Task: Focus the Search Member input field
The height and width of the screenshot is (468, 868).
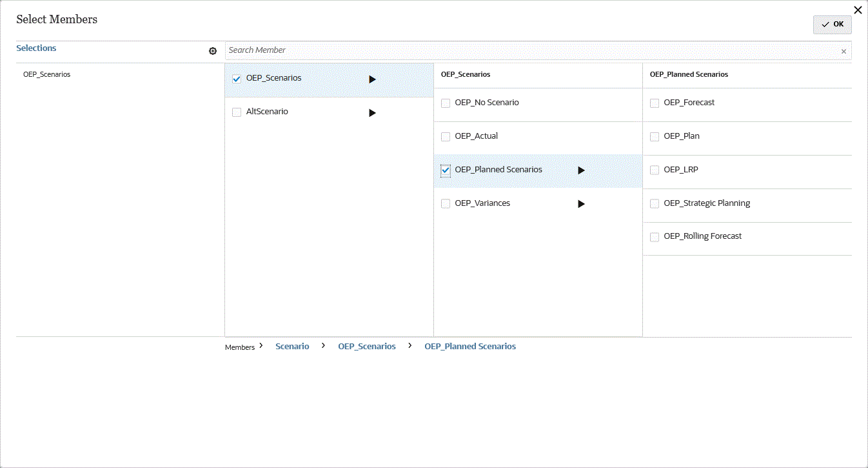Action: pos(529,50)
